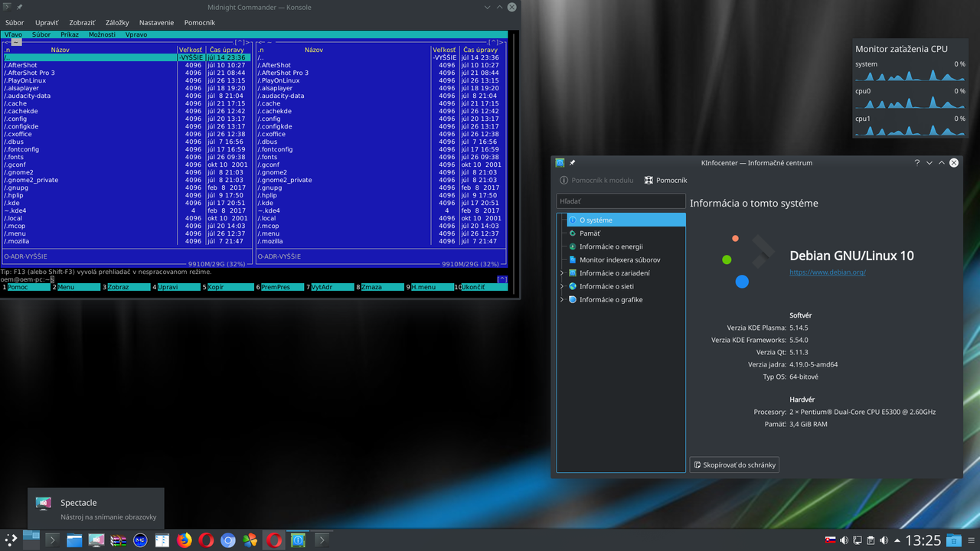The width and height of the screenshot is (980, 551).
Task: Click the [^] history arrow on MC left panel
Action: click(241, 42)
